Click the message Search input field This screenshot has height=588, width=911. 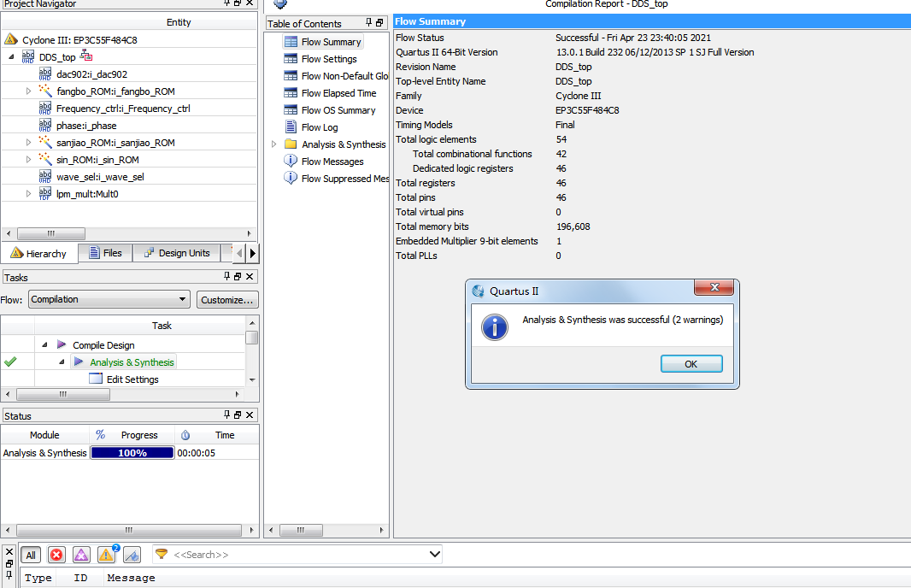coord(298,555)
